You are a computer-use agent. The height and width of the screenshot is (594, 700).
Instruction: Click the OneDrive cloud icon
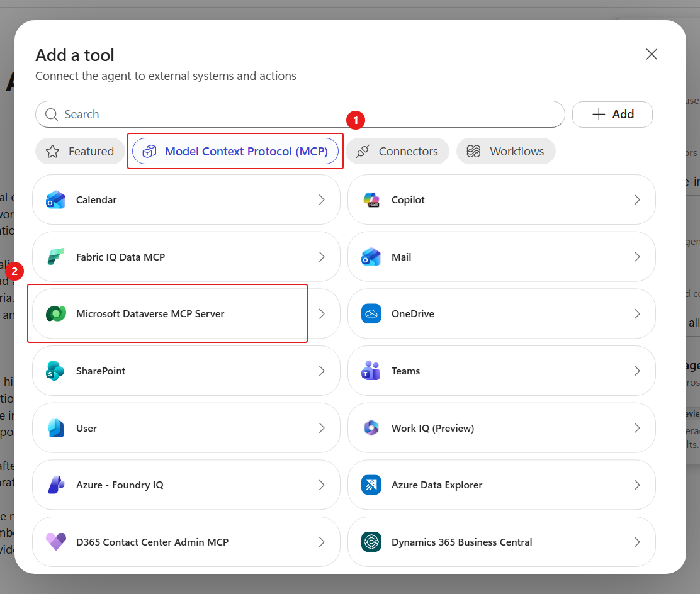point(371,314)
